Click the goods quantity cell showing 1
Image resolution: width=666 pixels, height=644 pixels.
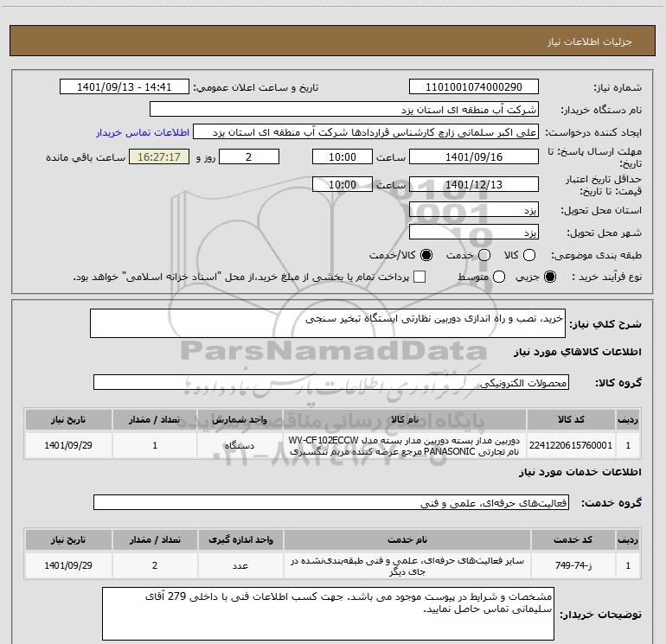pyautogui.click(x=155, y=445)
